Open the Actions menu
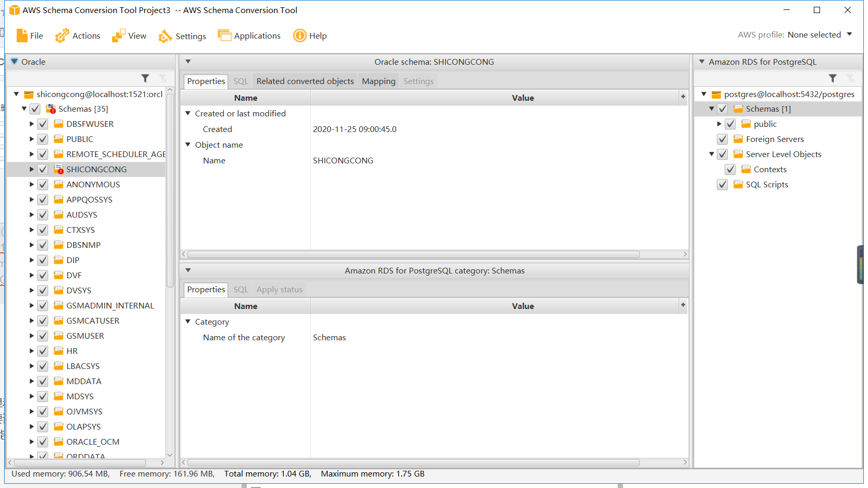The height and width of the screenshot is (488, 868). 78,35
